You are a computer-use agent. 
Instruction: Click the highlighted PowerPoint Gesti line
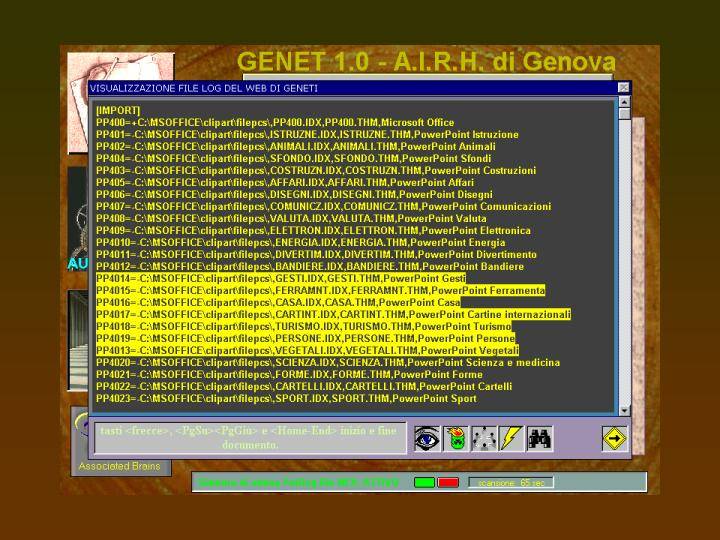(x=281, y=278)
